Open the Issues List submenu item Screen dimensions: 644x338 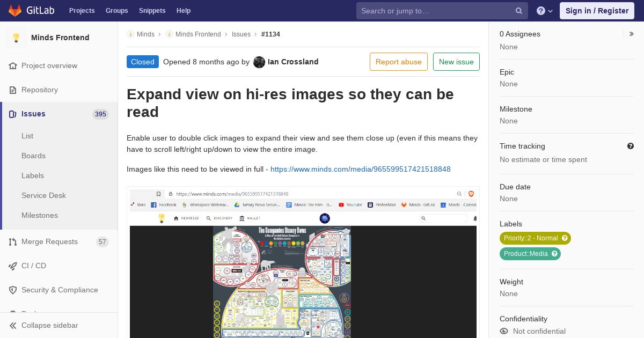pyautogui.click(x=27, y=136)
